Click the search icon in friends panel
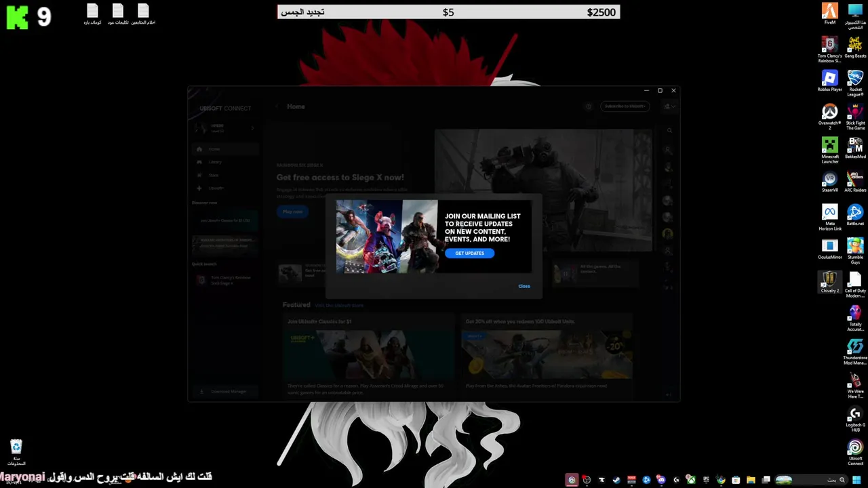Viewport: 868px width, 488px height. tap(669, 131)
